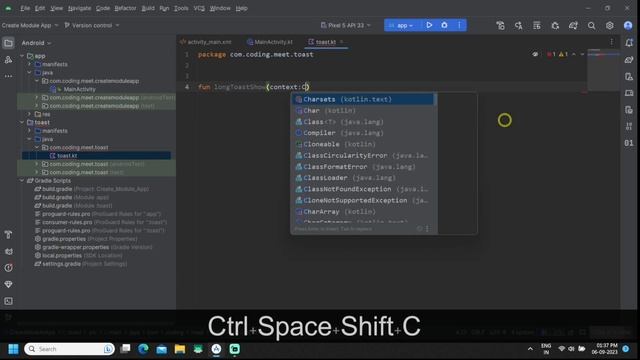Collapse the toast module node
The width and height of the screenshot is (640, 360).
click(22, 122)
